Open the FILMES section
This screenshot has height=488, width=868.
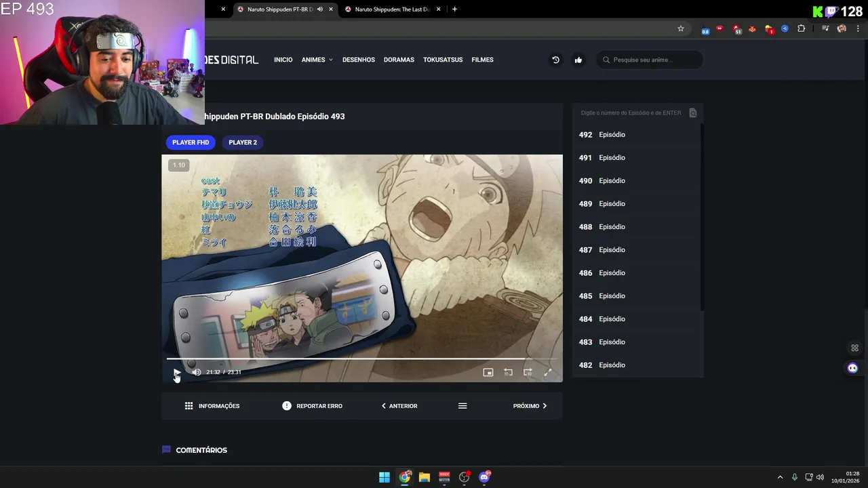pyautogui.click(x=482, y=60)
